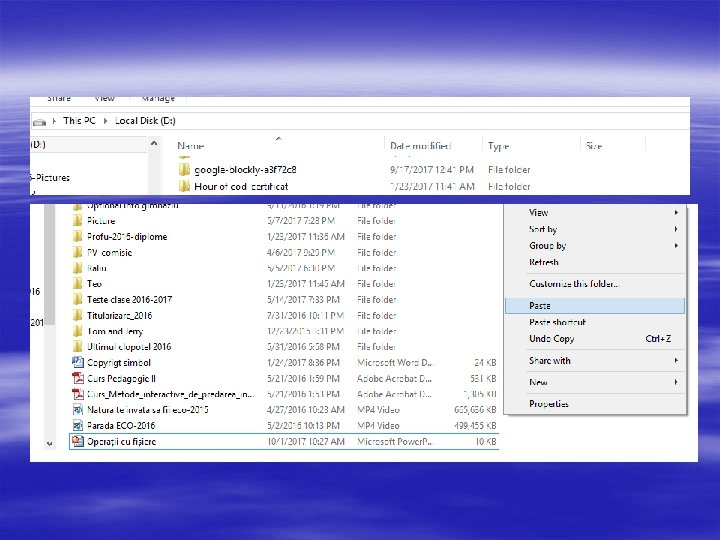Image resolution: width=720 pixels, height=540 pixels.
Task: Expand the Sort by submenu
Action: point(676,229)
